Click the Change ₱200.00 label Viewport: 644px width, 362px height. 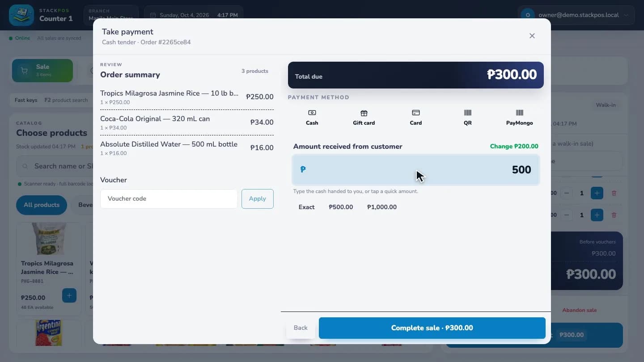514,146
